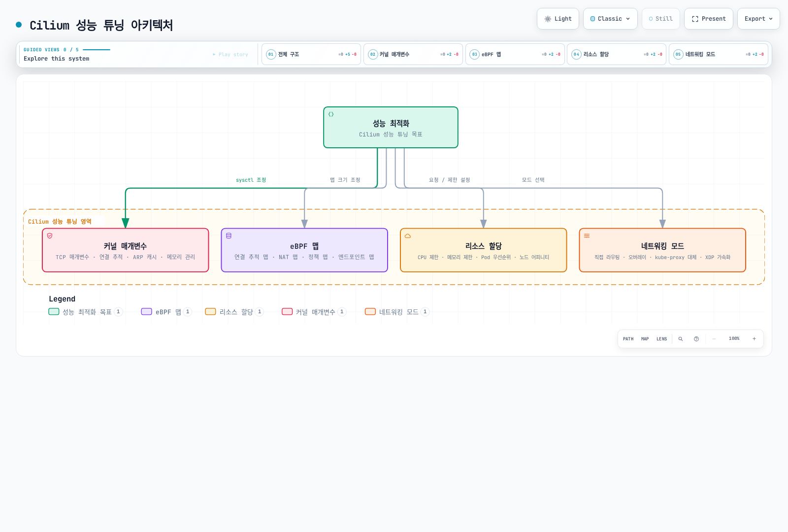The height and width of the screenshot is (532, 788).
Task: Click the database icon on eBPF 맵
Action: (229, 236)
